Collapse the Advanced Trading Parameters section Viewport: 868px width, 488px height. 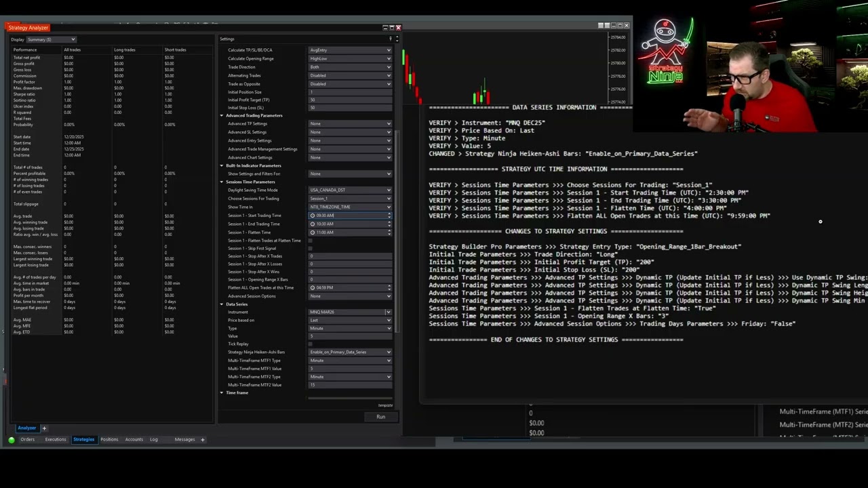(221, 115)
